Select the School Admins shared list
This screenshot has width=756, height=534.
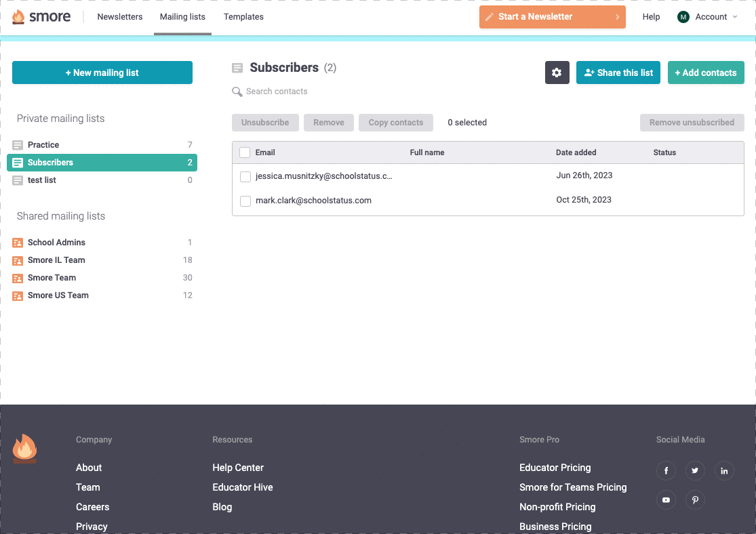point(102,243)
